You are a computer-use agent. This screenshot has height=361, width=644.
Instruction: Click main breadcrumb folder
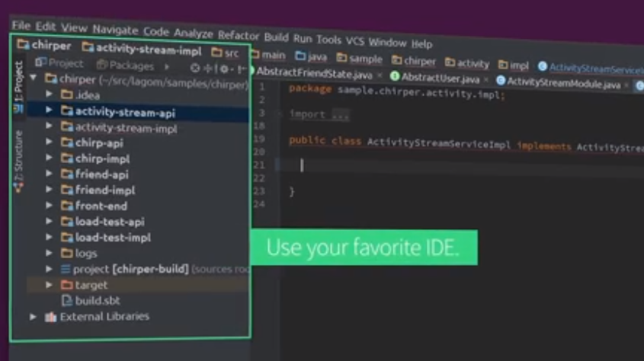click(x=268, y=55)
